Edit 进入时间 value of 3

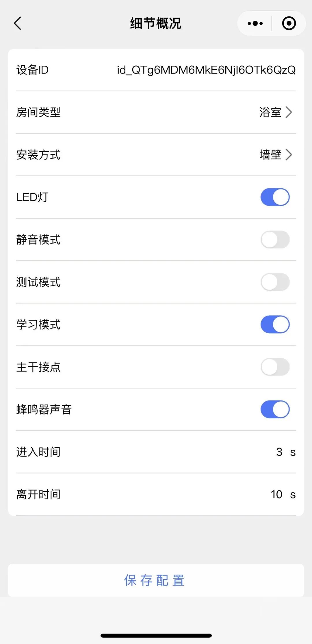279,452
